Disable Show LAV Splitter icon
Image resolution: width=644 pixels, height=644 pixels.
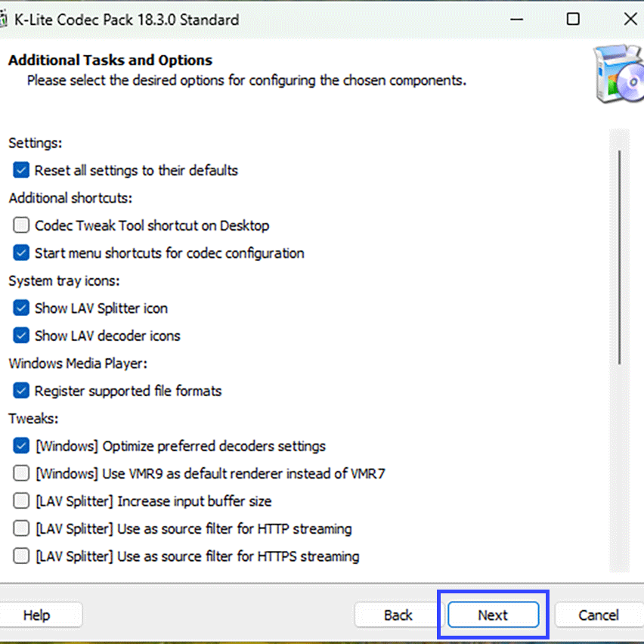21,308
